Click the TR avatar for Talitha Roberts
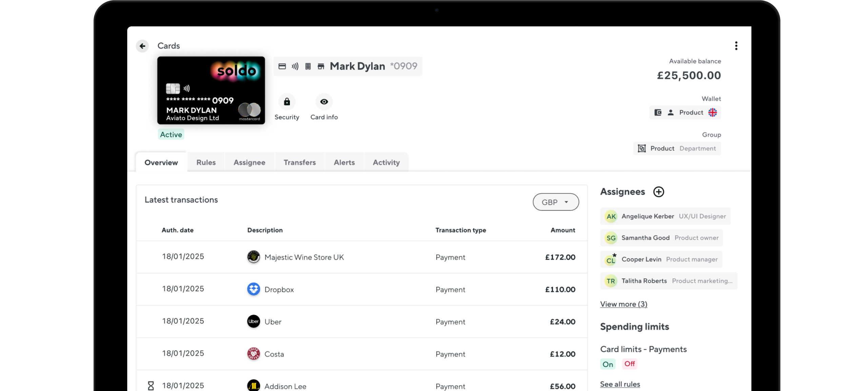Image resolution: width=868 pixels, height=391 pixels. pos(611,281)
